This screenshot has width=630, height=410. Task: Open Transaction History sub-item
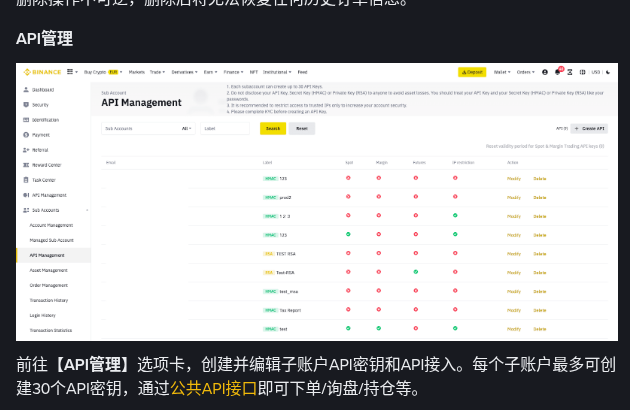tap(49, 300)
